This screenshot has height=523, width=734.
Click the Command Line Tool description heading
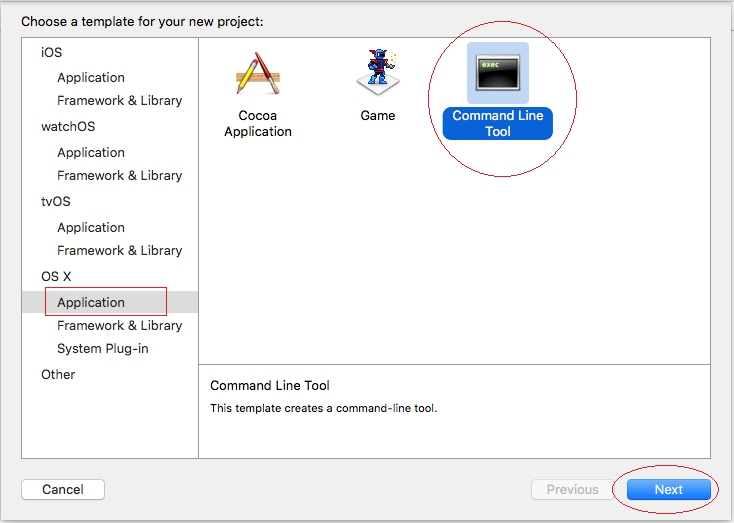[270, 385]
